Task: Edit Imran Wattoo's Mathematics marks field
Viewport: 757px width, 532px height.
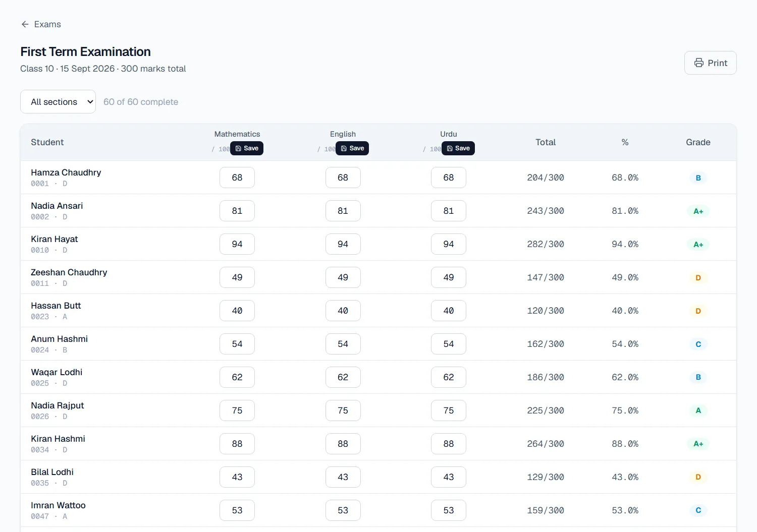Action: tap(237, 510)
